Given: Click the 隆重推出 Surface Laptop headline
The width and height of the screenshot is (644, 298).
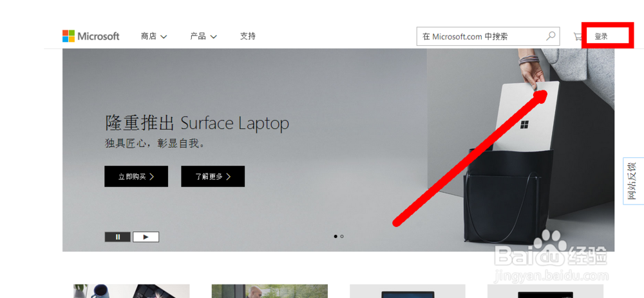Looking at the screenshot, I should tap(196, 123).
